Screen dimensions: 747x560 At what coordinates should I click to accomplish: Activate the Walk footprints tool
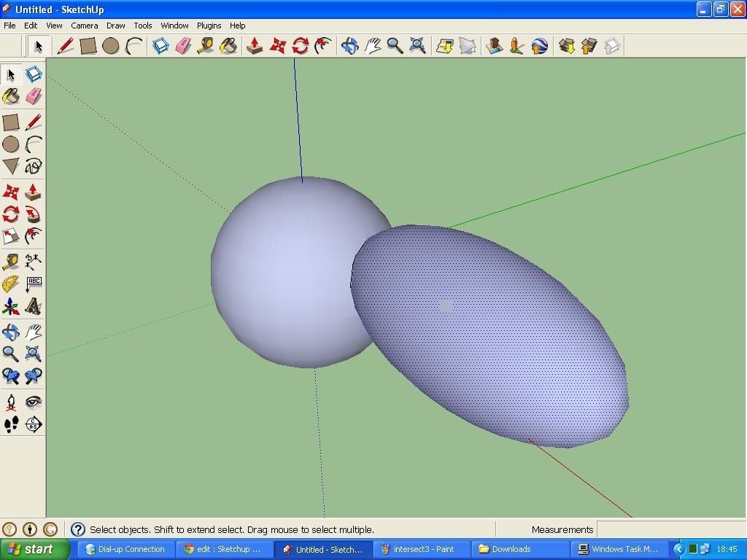point(10,424)
